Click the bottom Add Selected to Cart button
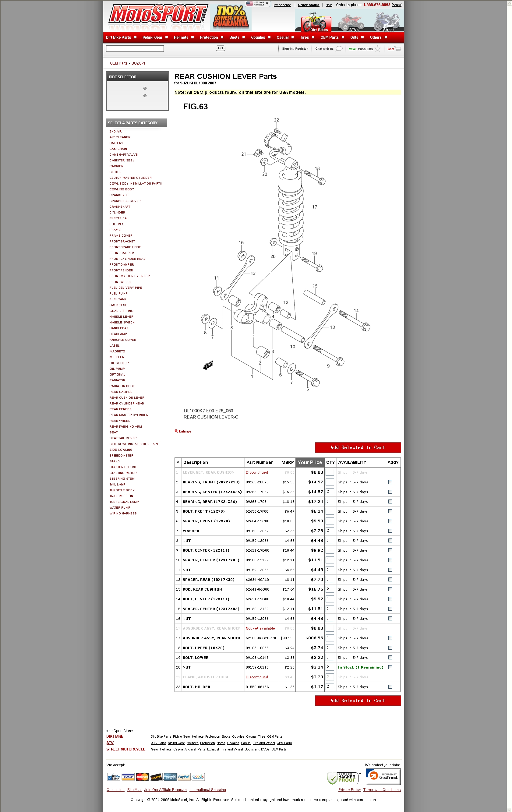512x812 pixels. click(x=358, y=701)
